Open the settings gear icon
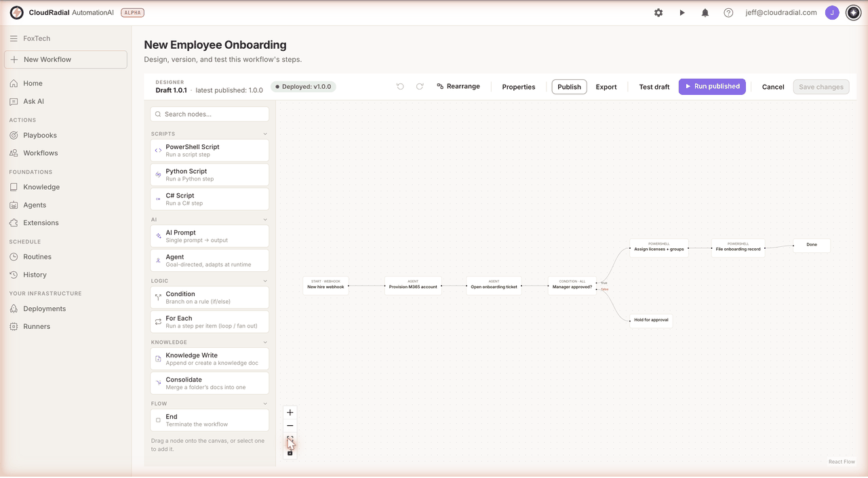The width and height of the screenshot is (868, 478). point(658,13)
